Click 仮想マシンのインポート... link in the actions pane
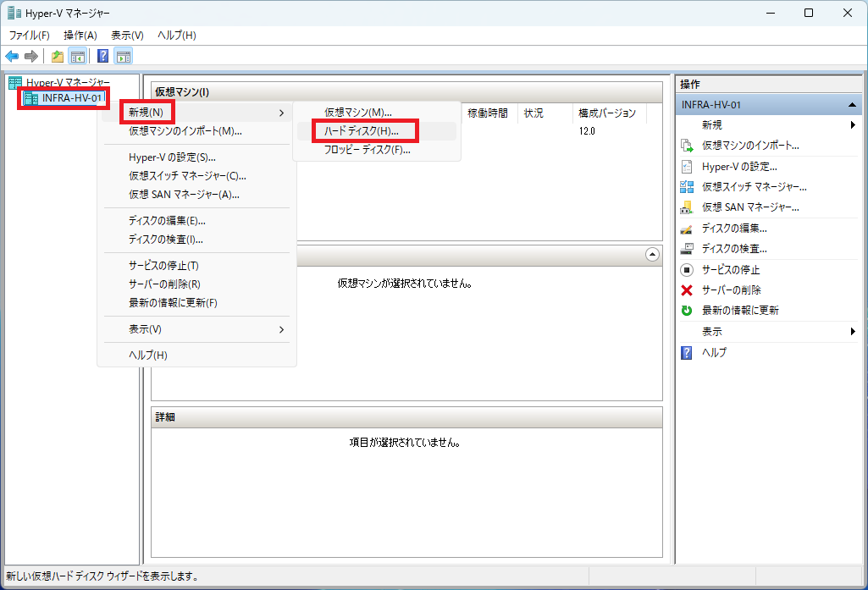This screenshot has width=868, height=590. point(750,146)
